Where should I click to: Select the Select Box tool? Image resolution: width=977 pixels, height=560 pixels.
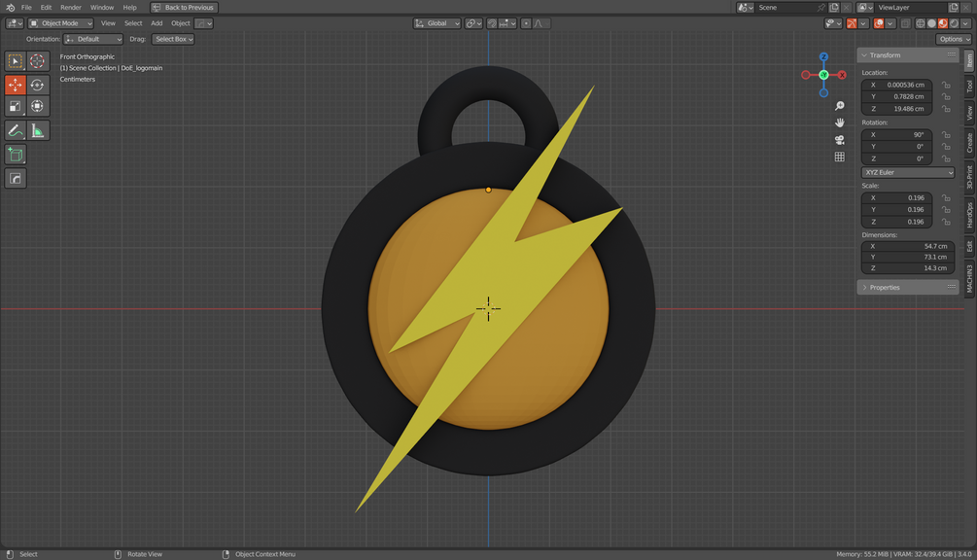16,61
